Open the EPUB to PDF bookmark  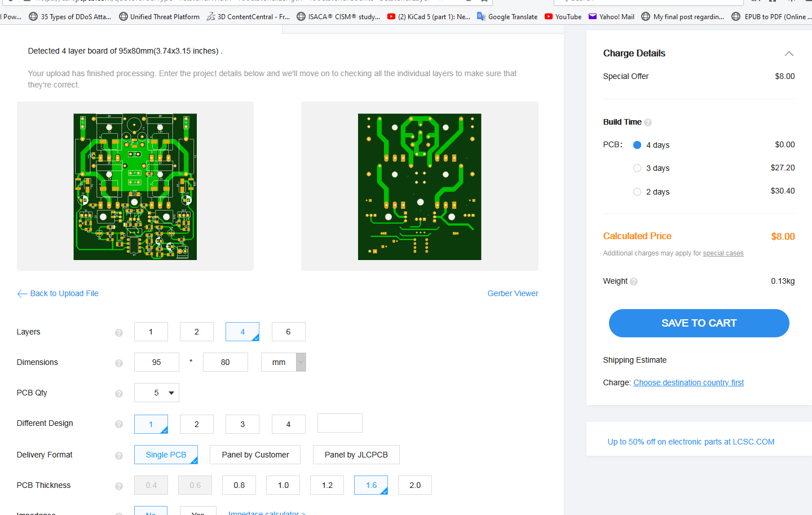click(771, 17)
